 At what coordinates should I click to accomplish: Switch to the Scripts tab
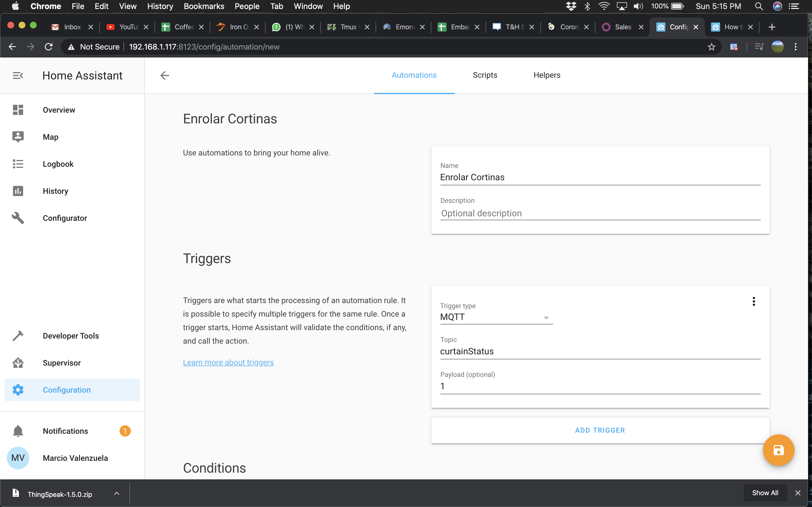485,75
